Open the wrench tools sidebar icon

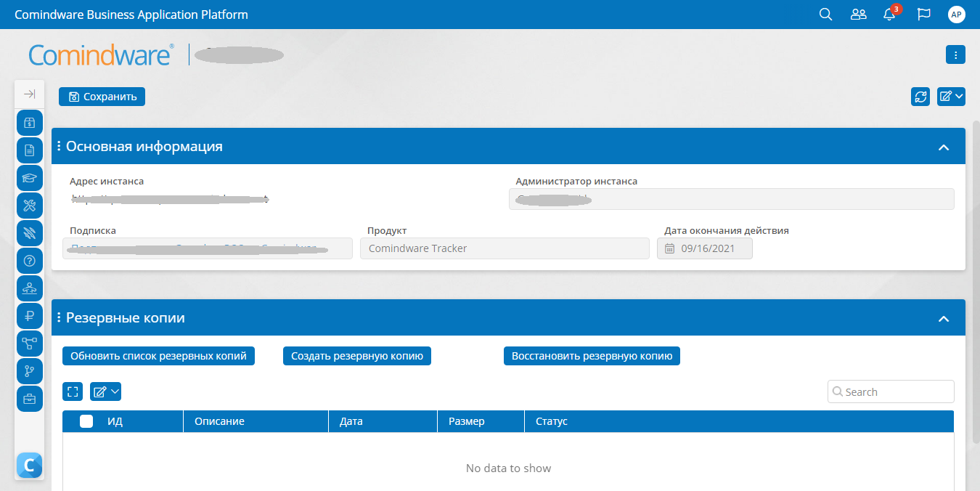point(30,206)
